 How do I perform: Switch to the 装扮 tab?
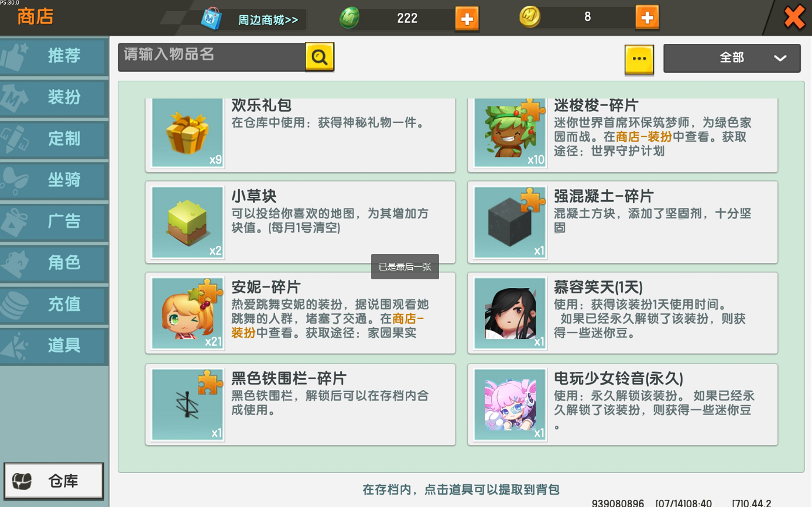[x=54, y=97]
